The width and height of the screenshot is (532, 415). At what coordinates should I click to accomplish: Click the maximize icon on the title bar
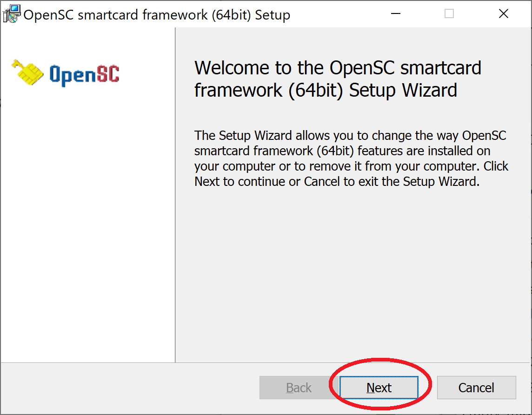click(x=449, y=14)
